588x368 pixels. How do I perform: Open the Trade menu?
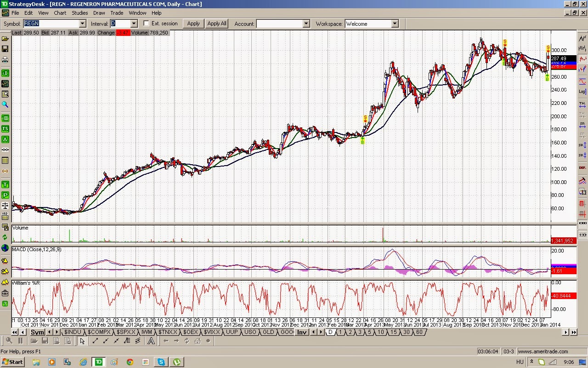tap(117, 13)
